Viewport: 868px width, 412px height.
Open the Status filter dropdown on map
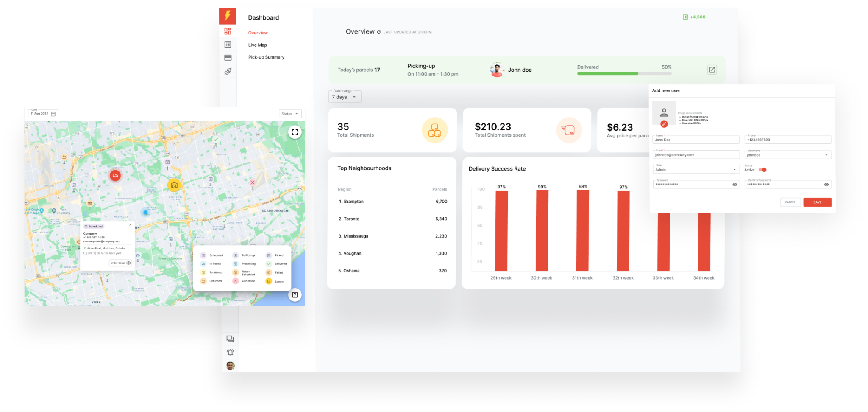pyautogui.click(x=290, y=114)
